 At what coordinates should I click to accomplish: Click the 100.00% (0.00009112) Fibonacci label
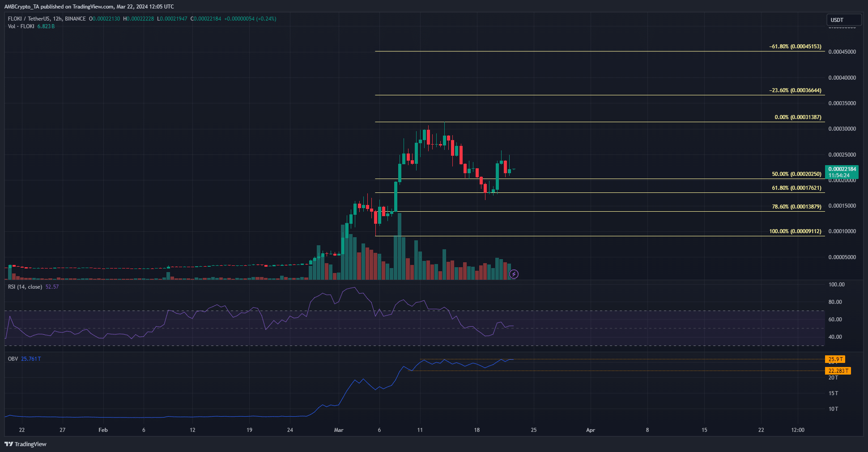coord(796,231)
